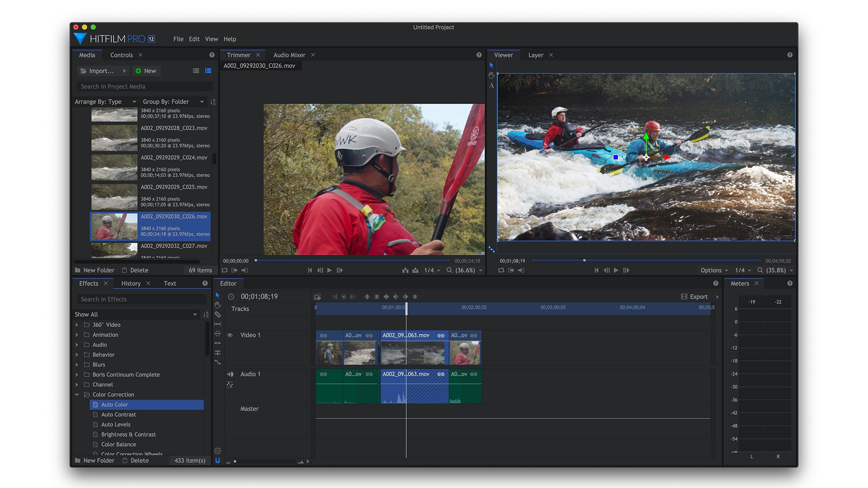868x488 pixels.
Task: Open the Arrange By: Type dropdown
Action: 105,102
